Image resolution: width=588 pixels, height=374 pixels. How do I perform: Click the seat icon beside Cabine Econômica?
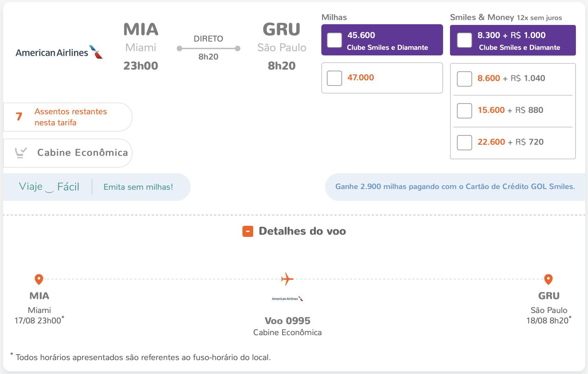pos(21,153)
